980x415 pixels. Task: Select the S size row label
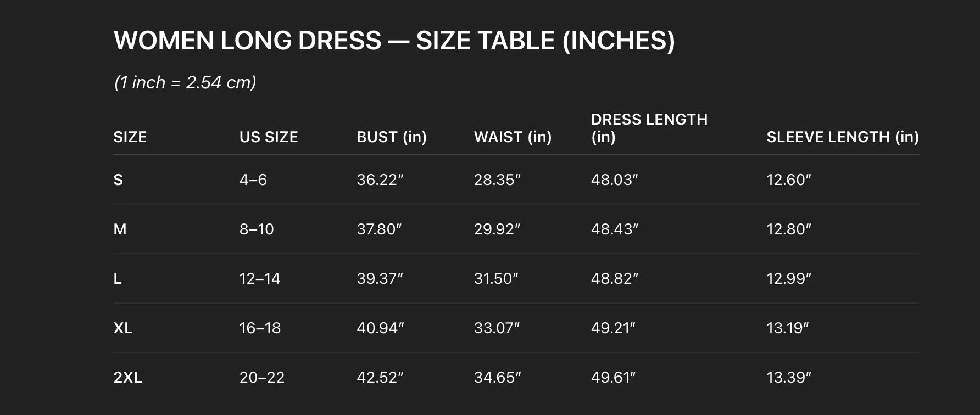118,180
